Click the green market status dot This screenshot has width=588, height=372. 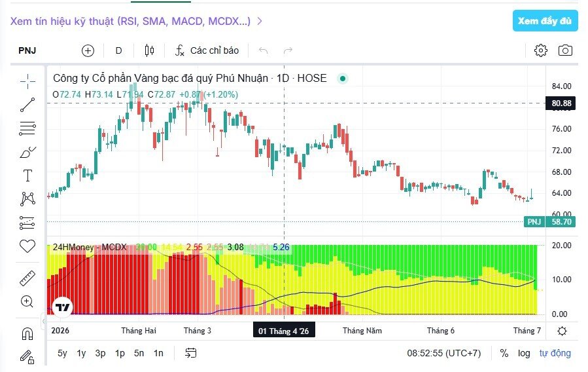342,79
